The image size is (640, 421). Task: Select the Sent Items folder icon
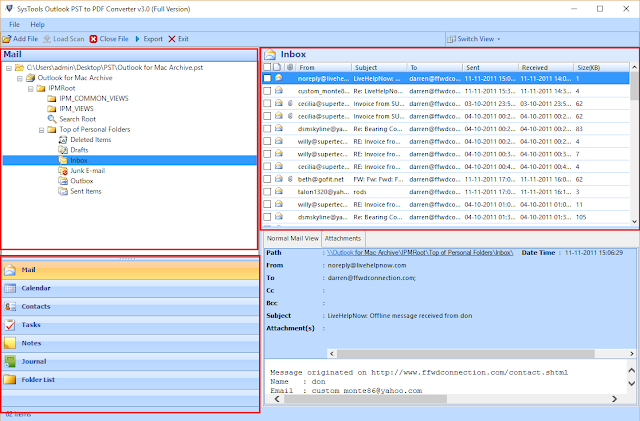click(x=63, y=191)
